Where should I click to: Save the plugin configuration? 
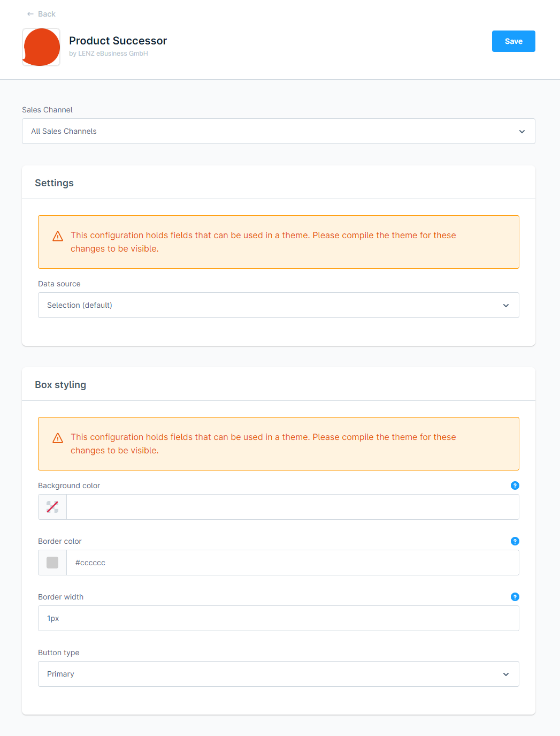click(513, 41)
